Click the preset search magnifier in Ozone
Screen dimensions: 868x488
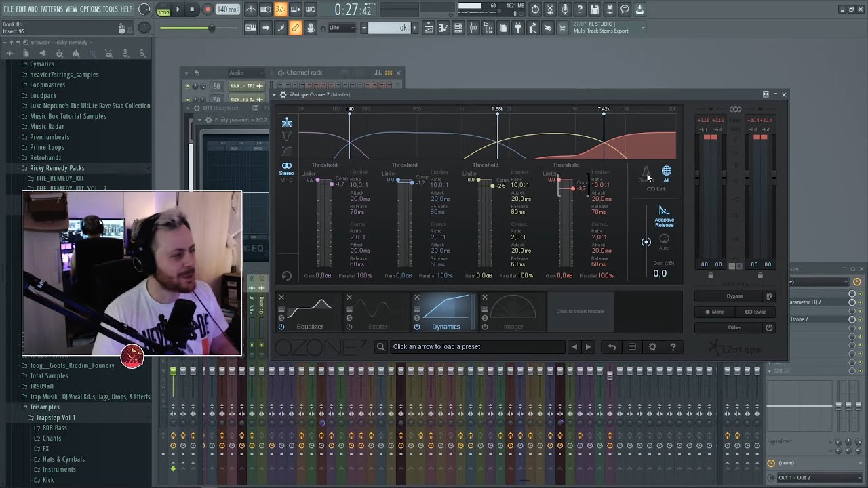(x=381, y=347)
